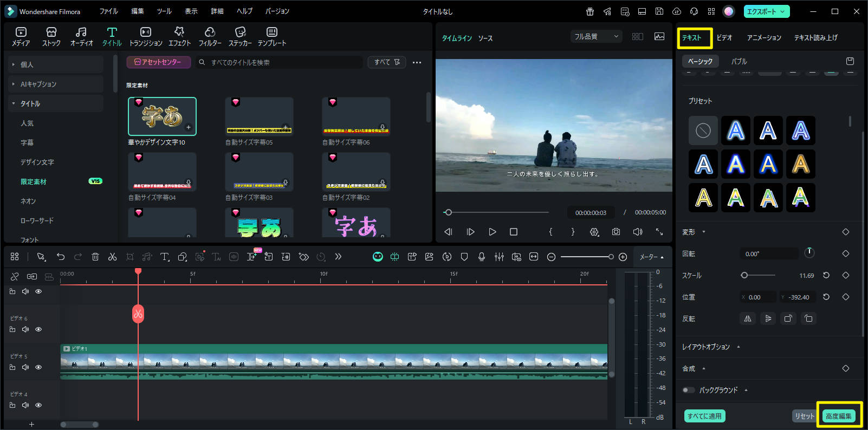
Task: Click the undo arrow in timeline toolbar
Action: pos(61,257)
